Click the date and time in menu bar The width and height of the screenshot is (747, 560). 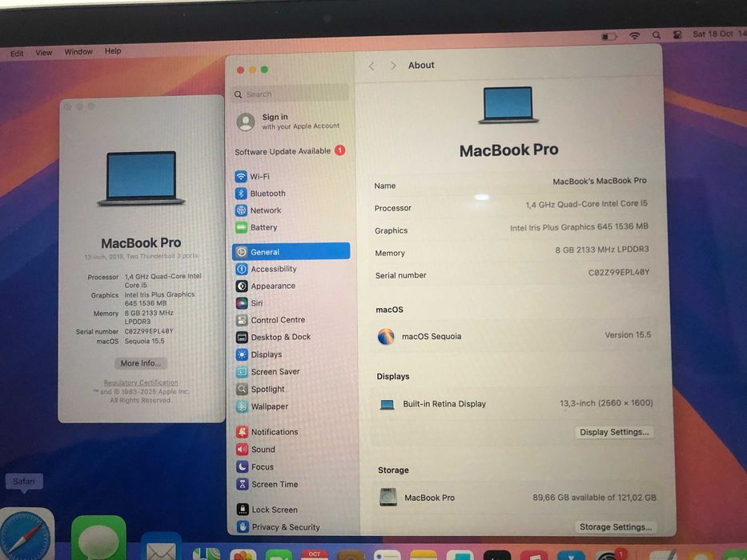[719, 34]
